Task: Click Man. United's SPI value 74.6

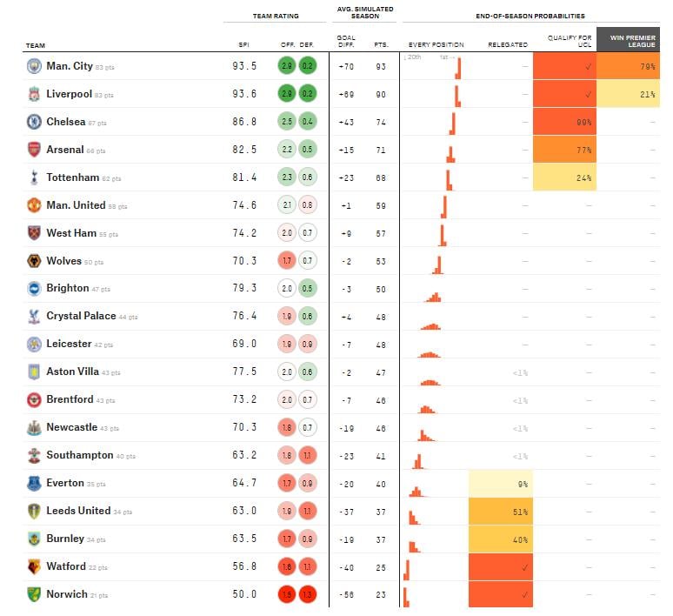Action: [244, 205]
